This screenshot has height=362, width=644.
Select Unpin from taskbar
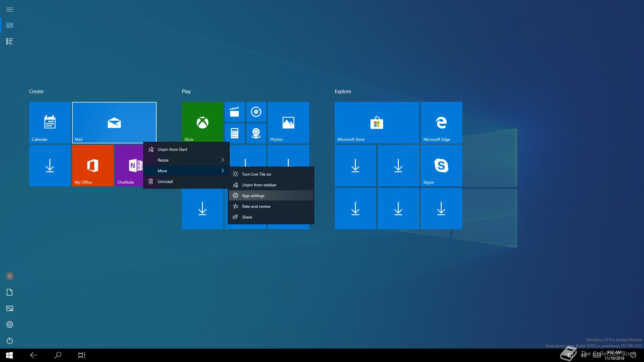click(271, 185)
